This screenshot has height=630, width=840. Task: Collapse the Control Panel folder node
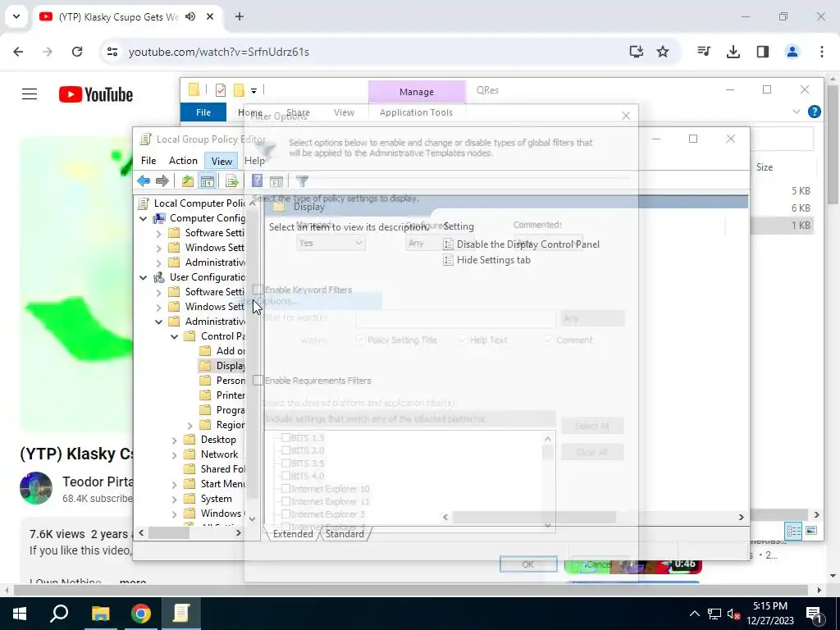click(x=174, y=336)
